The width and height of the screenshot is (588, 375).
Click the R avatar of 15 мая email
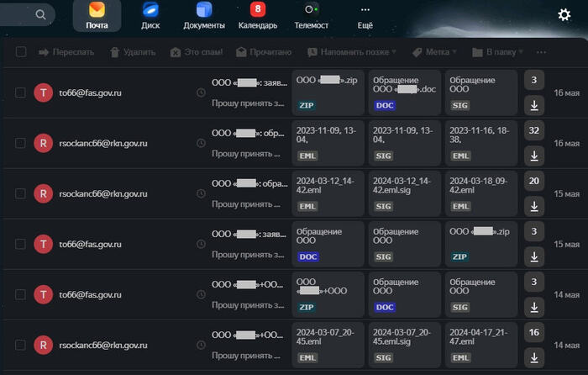(x=43, y=193)
